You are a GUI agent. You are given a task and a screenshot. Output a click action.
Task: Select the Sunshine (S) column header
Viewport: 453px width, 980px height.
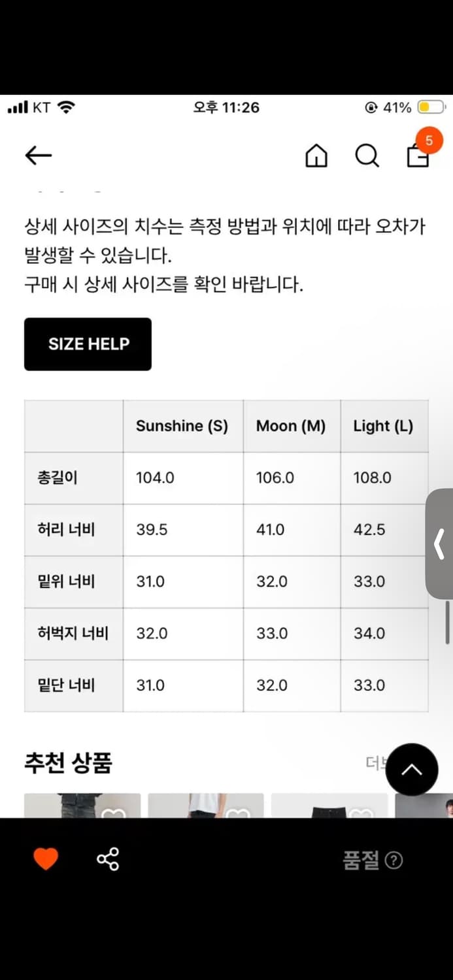(182, 425)
